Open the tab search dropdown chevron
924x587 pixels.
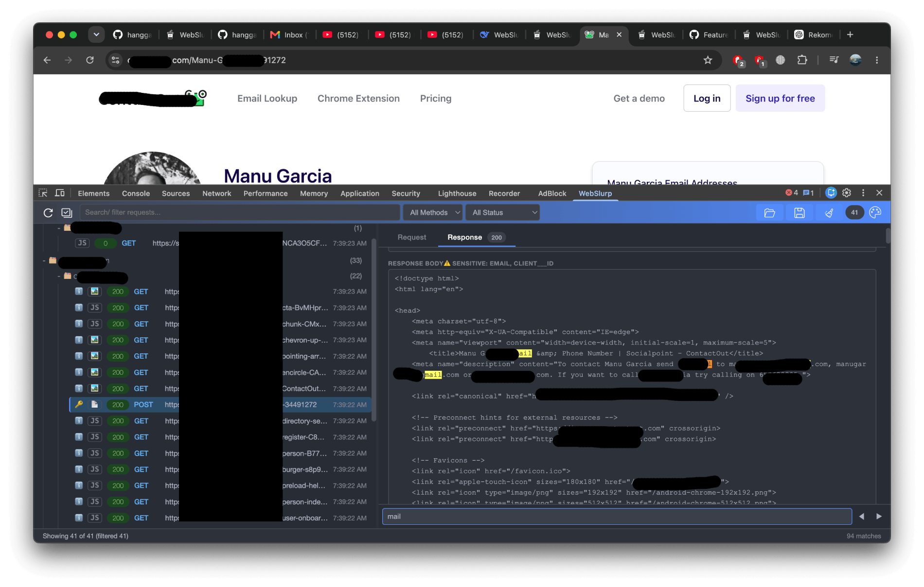pyautogui.click(x=96, y=35)
